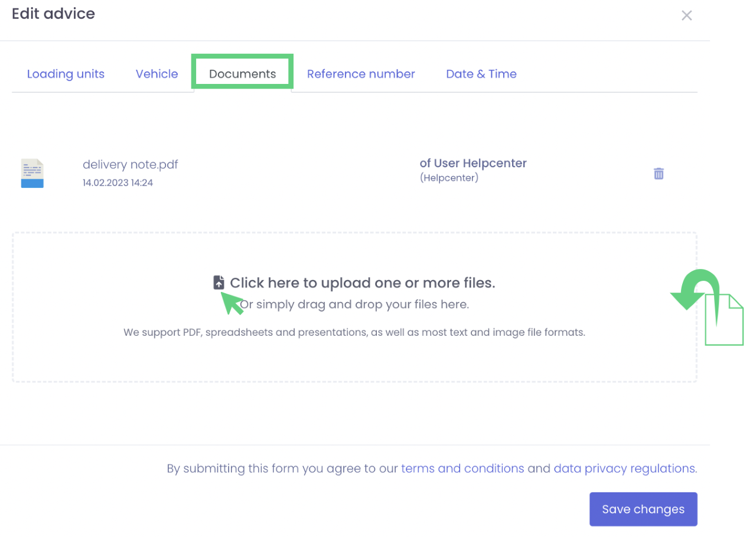Select the Documents tab

tap(242, 74)
